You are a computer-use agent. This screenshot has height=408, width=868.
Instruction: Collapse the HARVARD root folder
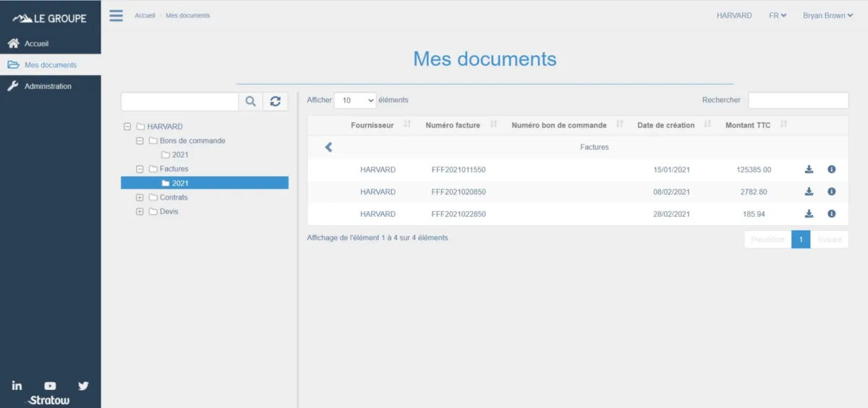(128, 127)
